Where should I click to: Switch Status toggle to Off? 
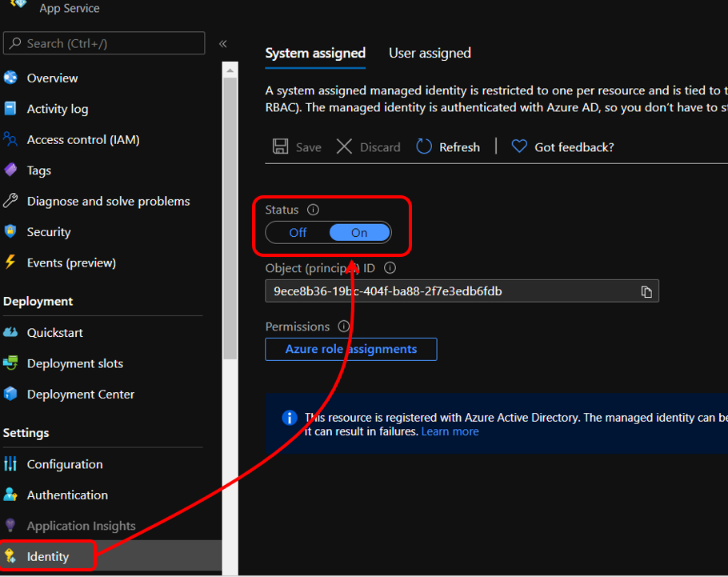coord(298,233)
